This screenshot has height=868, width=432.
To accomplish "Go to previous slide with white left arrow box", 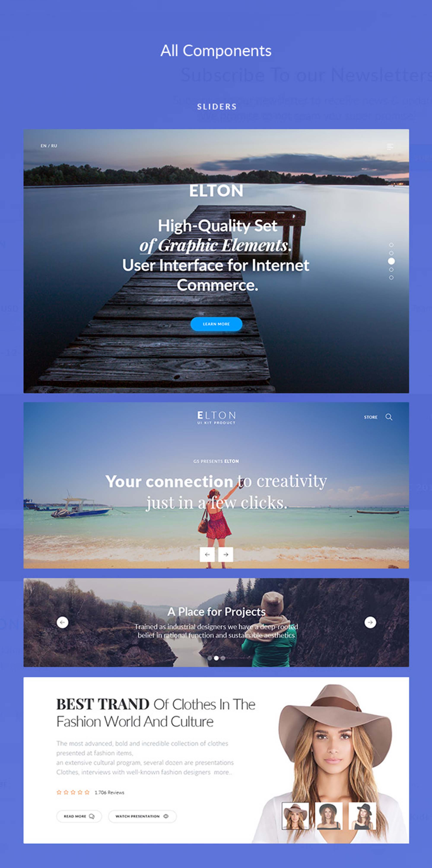I will pyautogui.click(x=207, y=554).
